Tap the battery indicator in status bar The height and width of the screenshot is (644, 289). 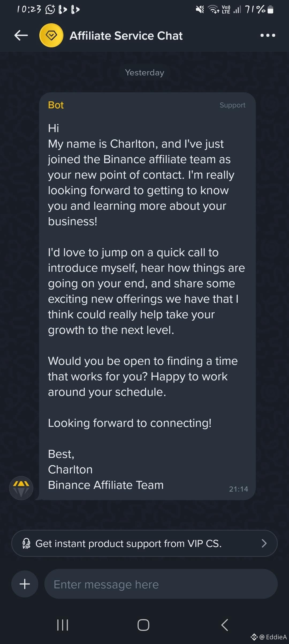pos(270,10)
